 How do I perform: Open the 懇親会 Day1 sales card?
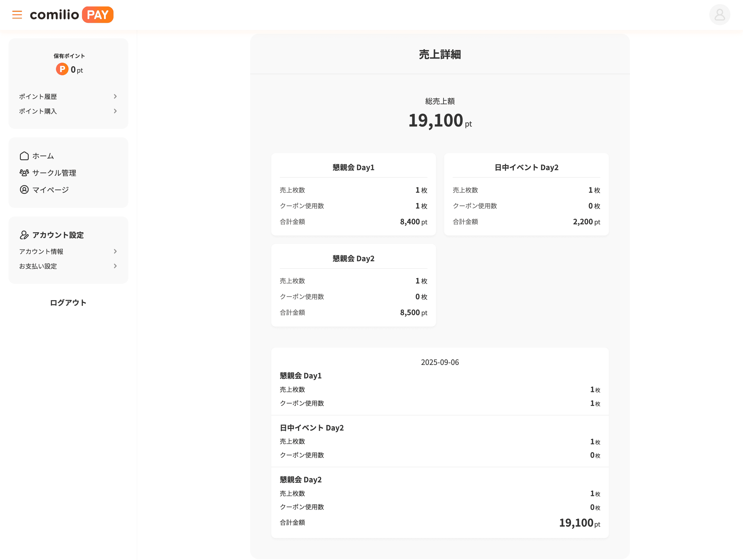click(353, 195)
